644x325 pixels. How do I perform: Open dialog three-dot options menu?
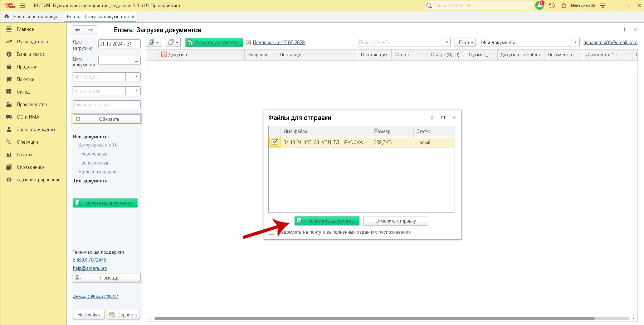tap(432, 118)
